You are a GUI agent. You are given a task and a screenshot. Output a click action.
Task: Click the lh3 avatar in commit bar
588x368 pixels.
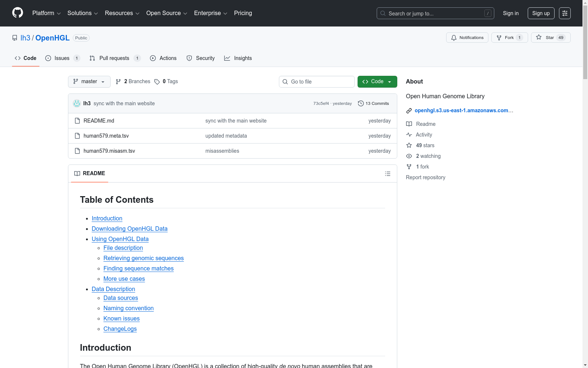(x=77, y=103)
